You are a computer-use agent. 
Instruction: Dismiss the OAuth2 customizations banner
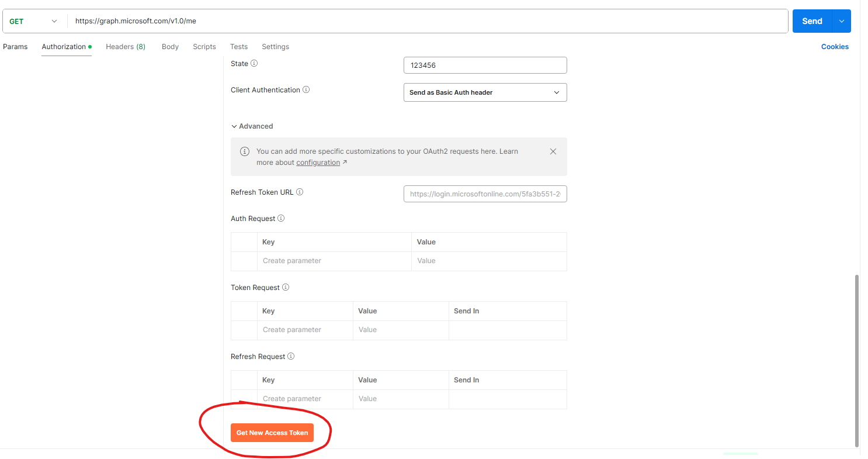pos(553,151)
